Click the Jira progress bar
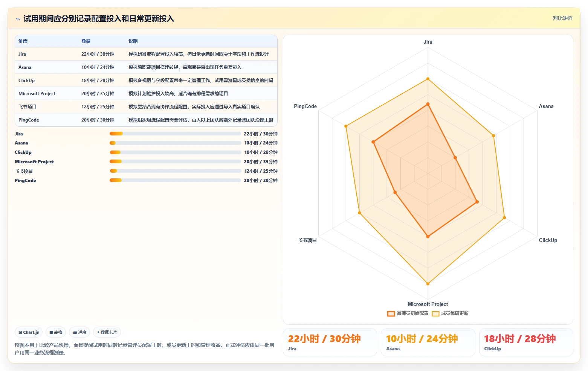The image size is (588, 371). pyautogui.click(x=175, y=134)
